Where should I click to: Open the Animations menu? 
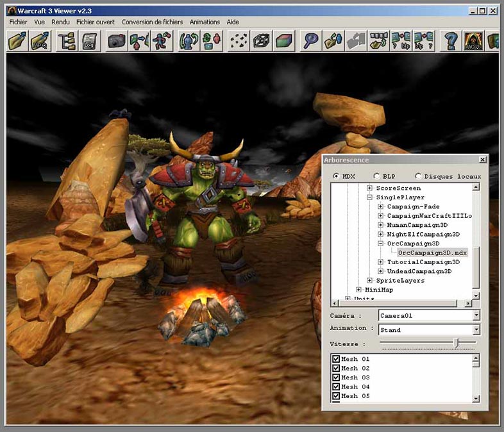pyautogui.click(x=205, y=22)
